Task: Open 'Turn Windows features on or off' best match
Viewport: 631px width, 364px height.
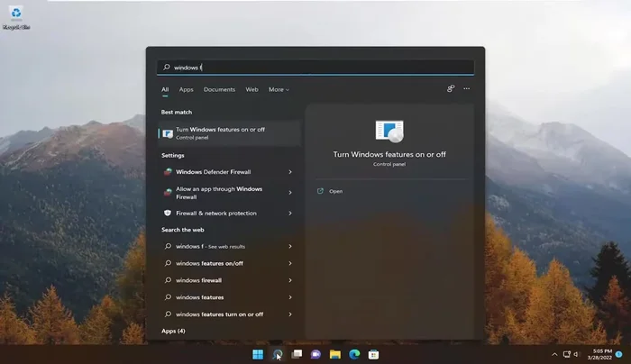Action: coord(229,133)
